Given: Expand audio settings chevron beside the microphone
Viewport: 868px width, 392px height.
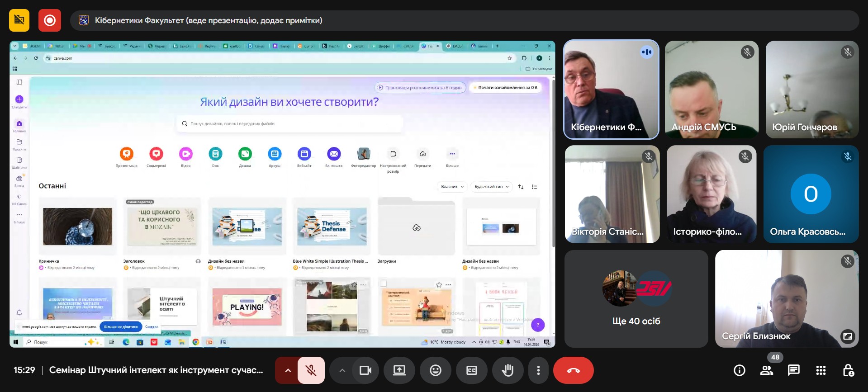Looking at the screenshot, I should click(288, 370).
